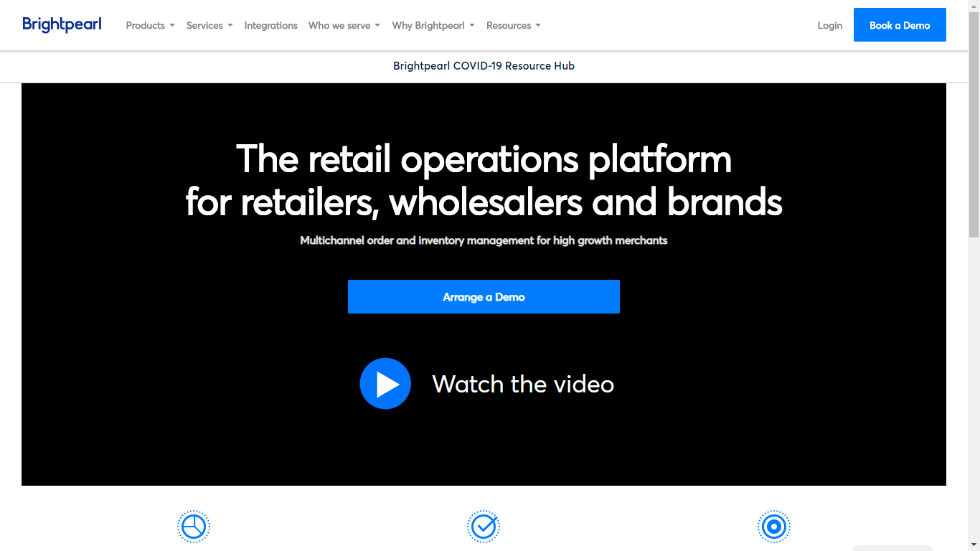The image size is (980, 551).
Task: Expand the Who we serve dropdown
Action: [344, 25]
